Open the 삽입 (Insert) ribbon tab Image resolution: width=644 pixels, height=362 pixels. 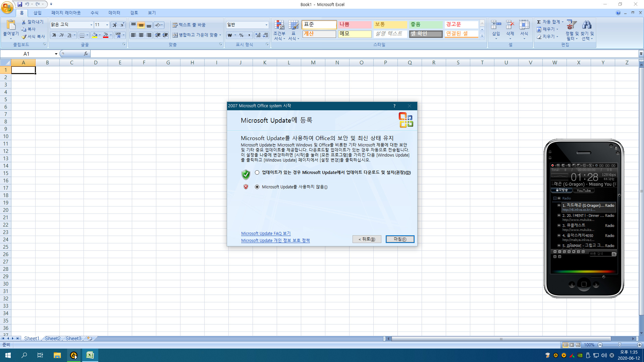coord(38,13)
